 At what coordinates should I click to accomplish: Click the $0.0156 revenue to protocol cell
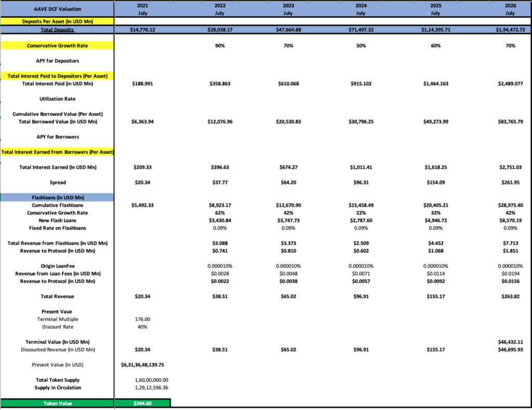tap(510, 281)
